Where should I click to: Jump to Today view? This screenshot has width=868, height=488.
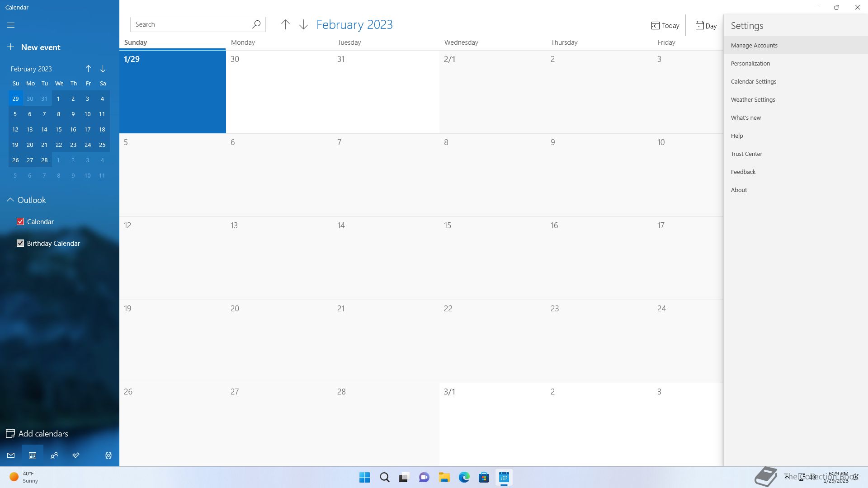pos(665,25)
